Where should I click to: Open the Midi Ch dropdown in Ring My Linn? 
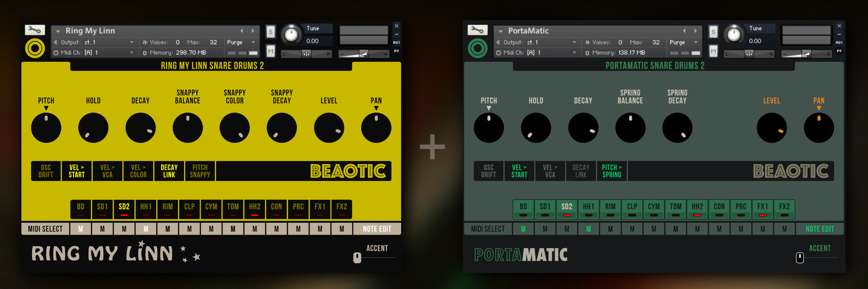click(94, 53)
